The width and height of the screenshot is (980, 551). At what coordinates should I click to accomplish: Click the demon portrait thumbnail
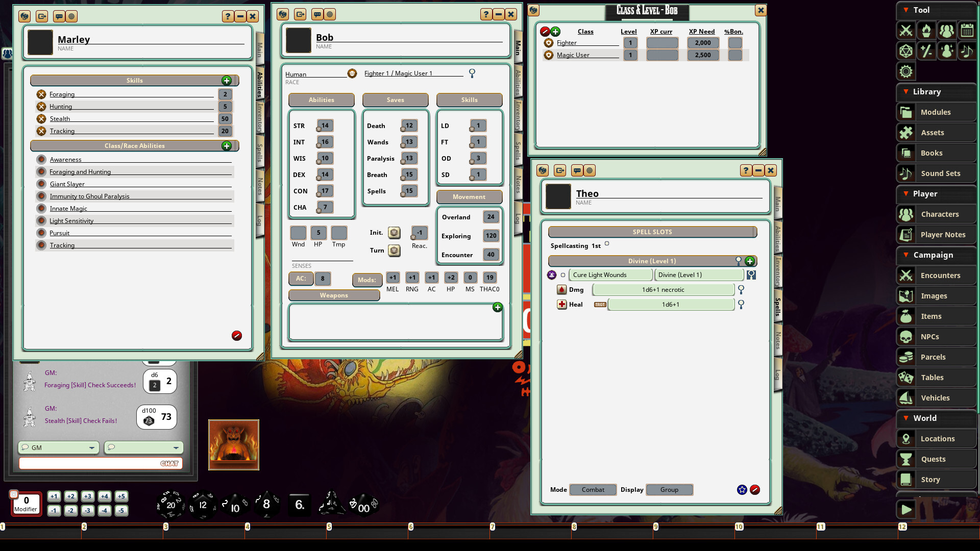coord(234,445)
